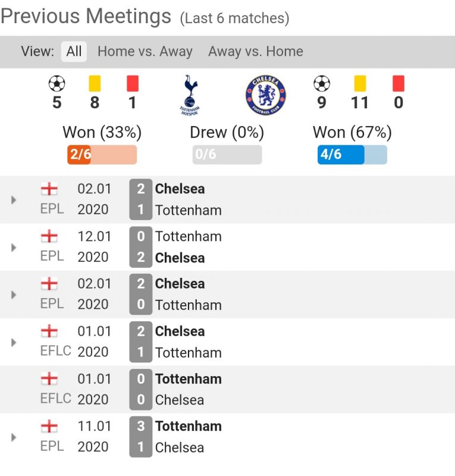Image resolution: width=455 pixels, height=476 pixels.
Task: Click England flag on 12.01 EPL match
Action: coord(49,237)
